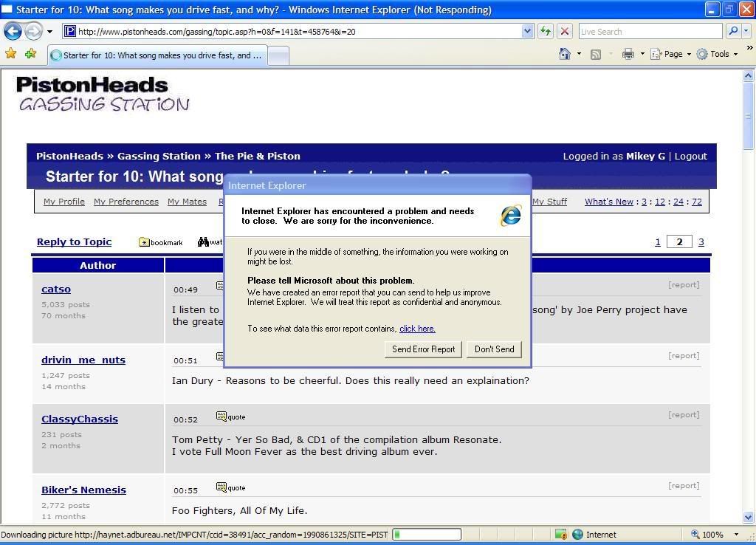The image size is (756, 545).
Task: Go to page 1 of the topic
Action: click(x=658, y=242)
